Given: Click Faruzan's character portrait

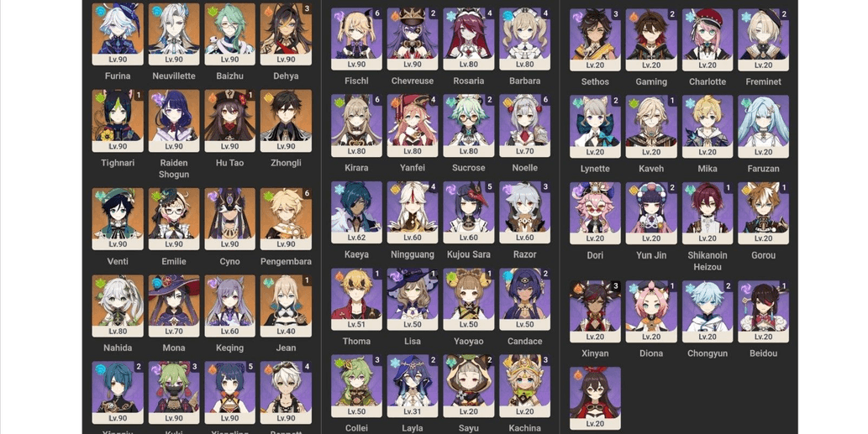Looking at the screenshot, I should click(x=763, y=127).
